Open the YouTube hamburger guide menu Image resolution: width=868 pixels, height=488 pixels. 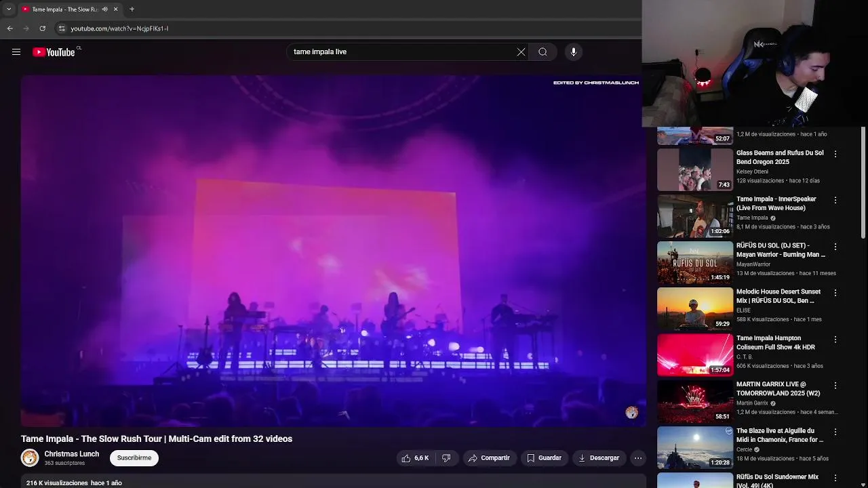click(16, 52)
